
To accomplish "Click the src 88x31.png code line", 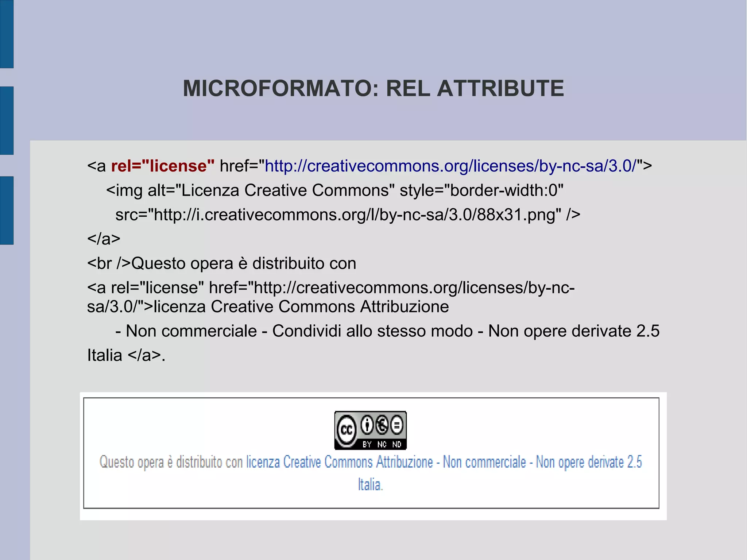I will [x=347, y=215].
